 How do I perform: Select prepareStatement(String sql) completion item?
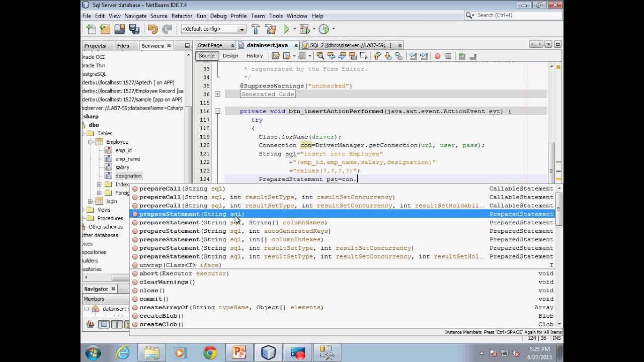[342, 214]
